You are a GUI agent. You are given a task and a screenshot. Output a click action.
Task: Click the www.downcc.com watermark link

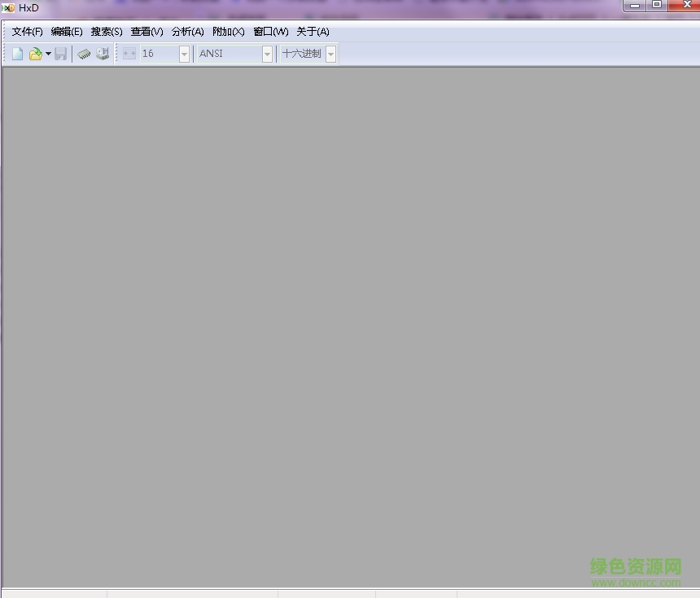pyautogui.click(x=636, y=582)
